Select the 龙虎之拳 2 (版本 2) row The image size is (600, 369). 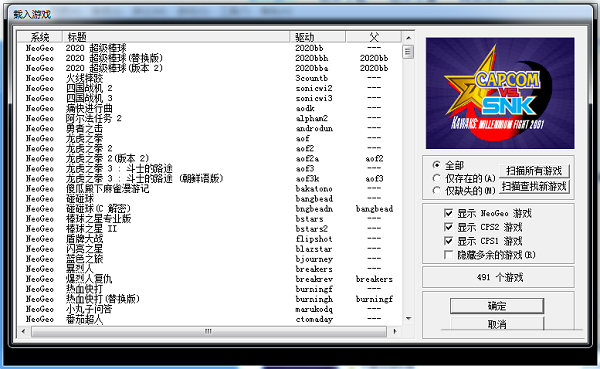pyautogui.click(x=209, y=158)
